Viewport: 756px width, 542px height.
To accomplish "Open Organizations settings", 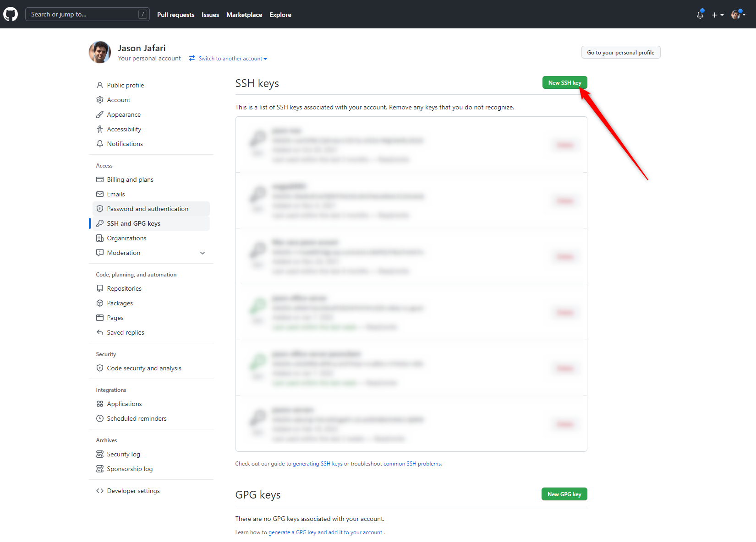I will pyautogui.click(x=151, y=238).
